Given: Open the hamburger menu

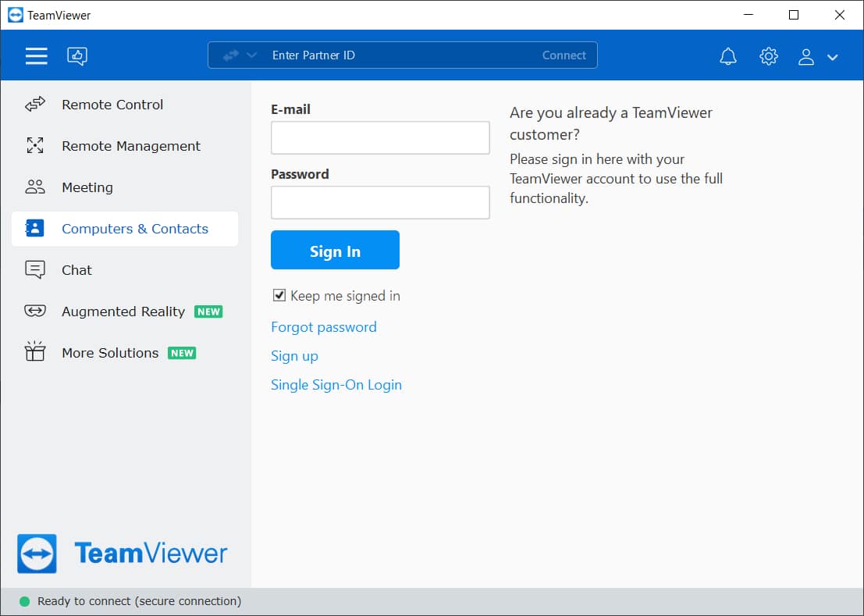Looking at the screenshot, I should coord(37,55).
